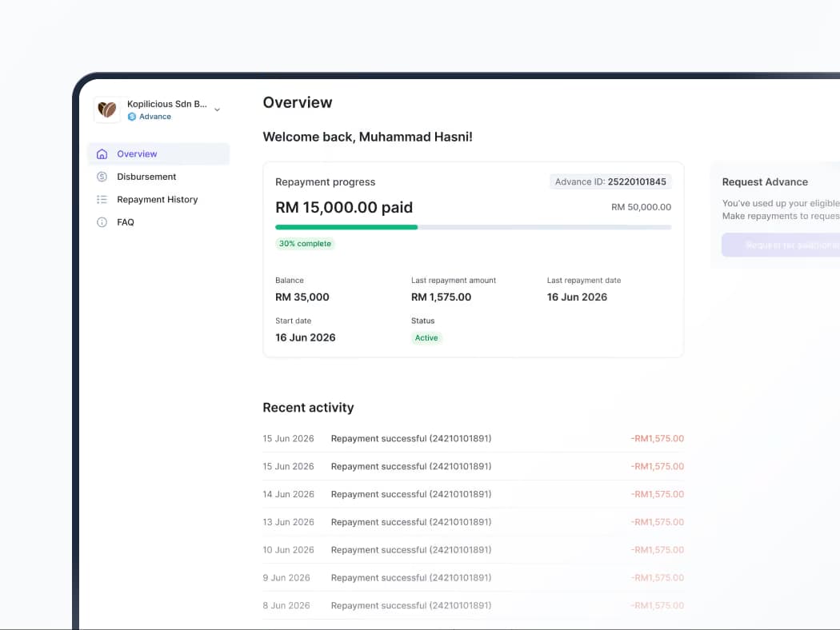Click the Kopilicious Sdn B... company name
Screen dimensions: 840x630
point(167,104)
